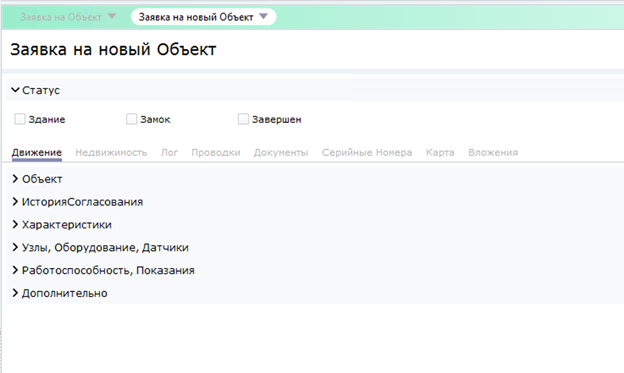624x373 pixels.
Task: Open the 'Заявка на Объект' breadcrumb dropdown arrow
Action: 112,16
